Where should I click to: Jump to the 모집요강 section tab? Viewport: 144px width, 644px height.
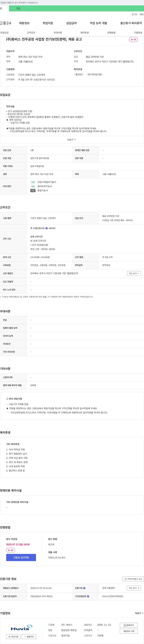pyautogui.click(x=4, y=33)
